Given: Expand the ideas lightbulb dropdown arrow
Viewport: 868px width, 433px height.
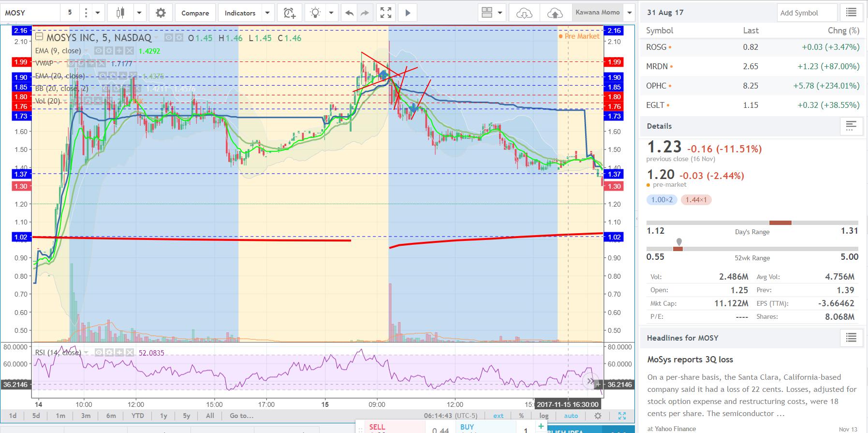Looking at the screenshot, I should coord(331,13).
